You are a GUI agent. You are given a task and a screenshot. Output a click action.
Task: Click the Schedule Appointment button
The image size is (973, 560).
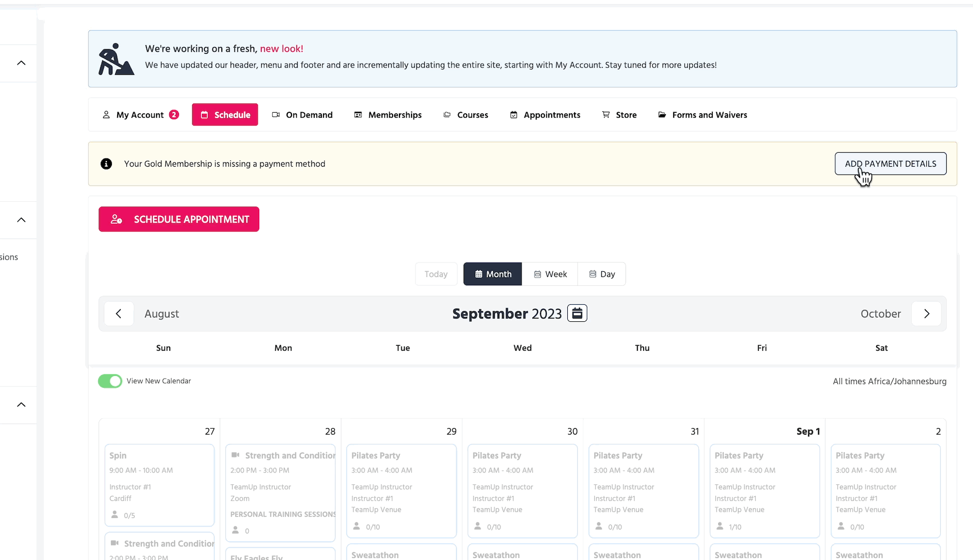click(x=179, y=219)
